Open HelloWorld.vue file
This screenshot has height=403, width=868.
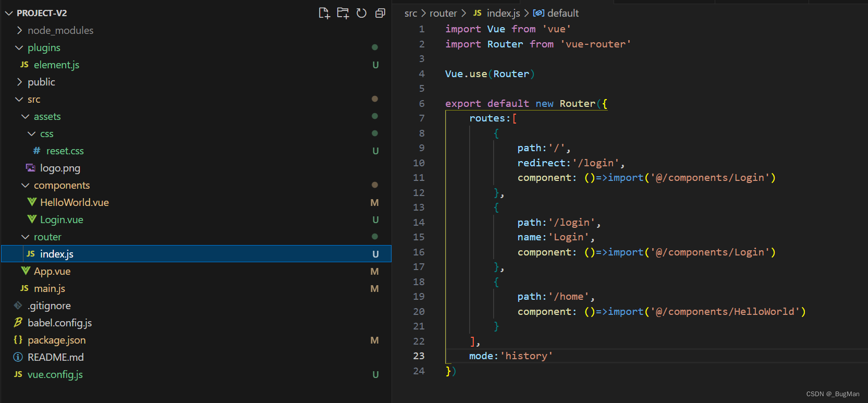click(75, 202)
